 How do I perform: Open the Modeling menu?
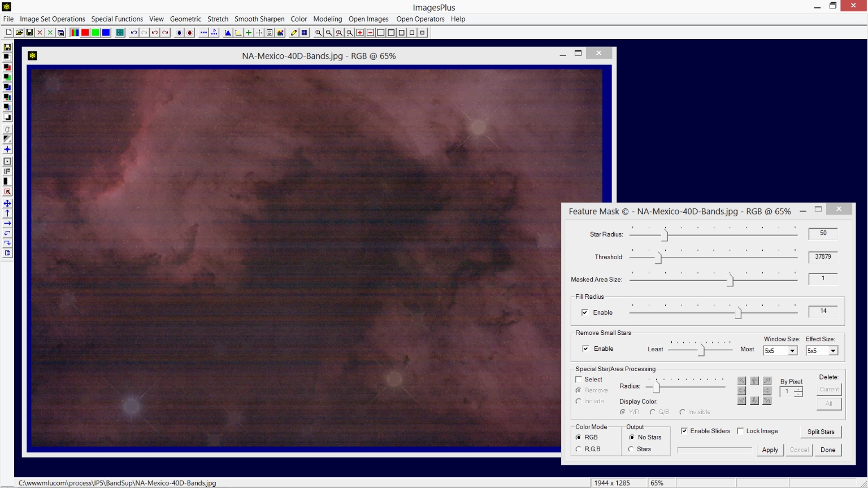pos(328,19)
